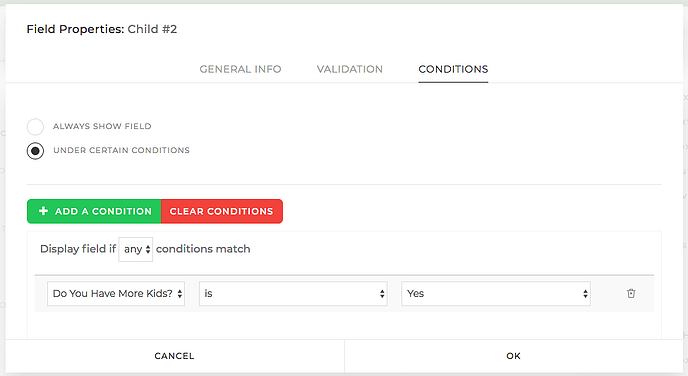
Task: Open the 'any' conditions match dropdown
Action: tap(136, 249)
